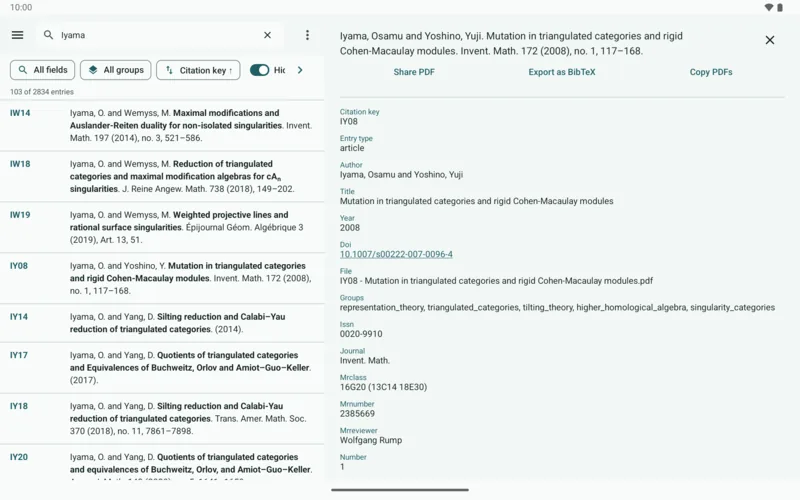Select entry IY14 Silting reduction (2014)

click(162, 323)
